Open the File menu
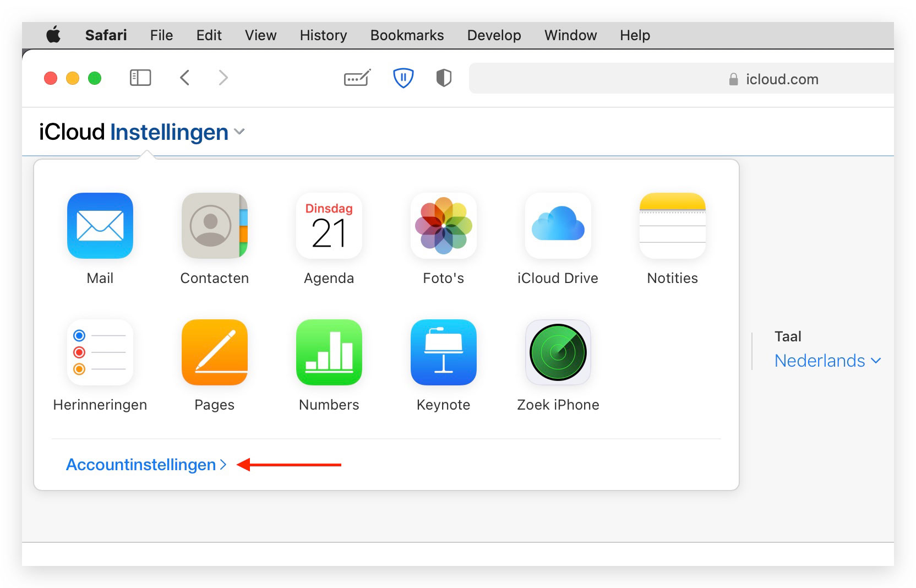Screen dimensions: 916x588 161,35
